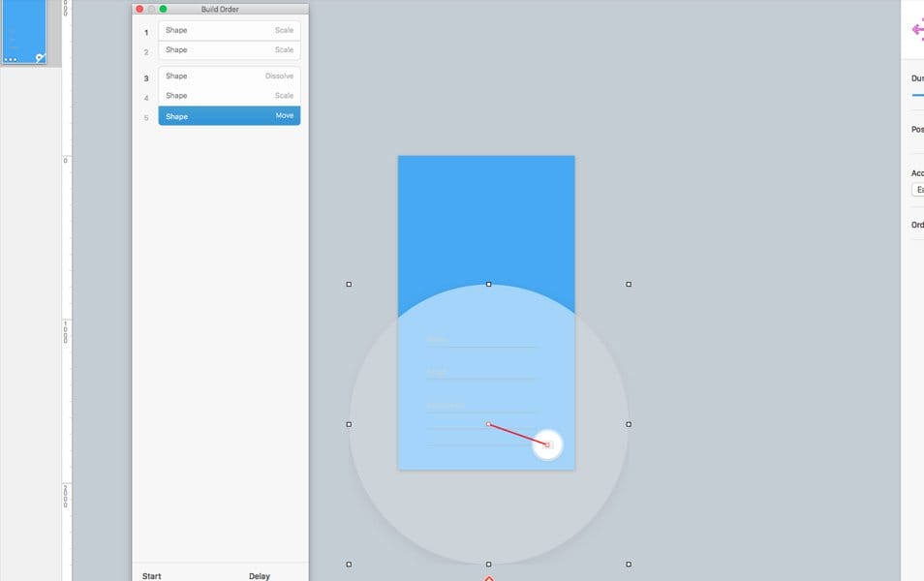Select the highlighted Shape Move animation row
The image size is (924, 581).
[x=229, y=115]
